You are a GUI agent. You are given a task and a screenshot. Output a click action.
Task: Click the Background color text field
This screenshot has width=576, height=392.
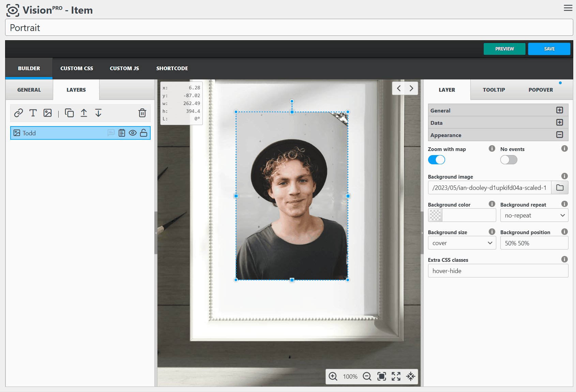click(469, 215)
